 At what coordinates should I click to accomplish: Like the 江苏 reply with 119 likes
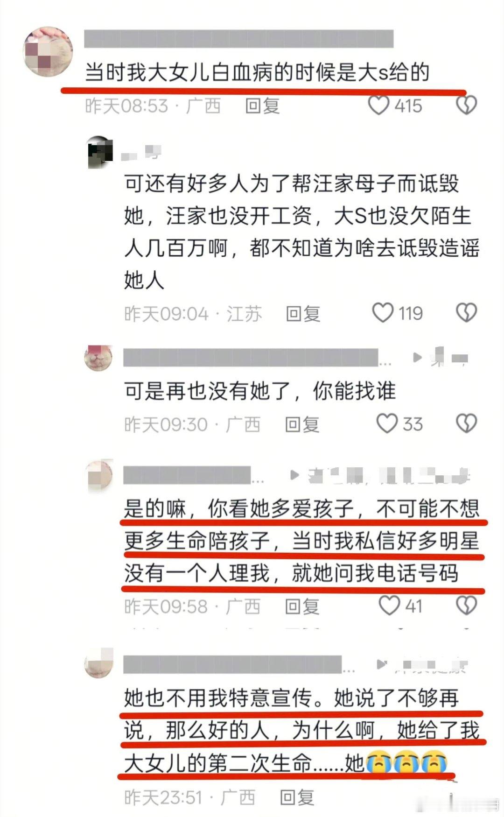pos(383,313)
